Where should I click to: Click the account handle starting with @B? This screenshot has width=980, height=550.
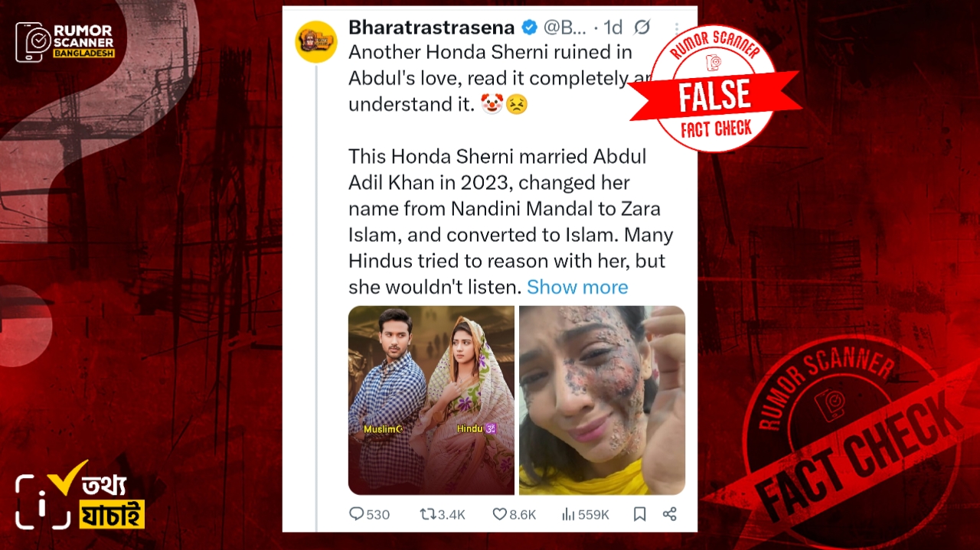coord(565,28)
